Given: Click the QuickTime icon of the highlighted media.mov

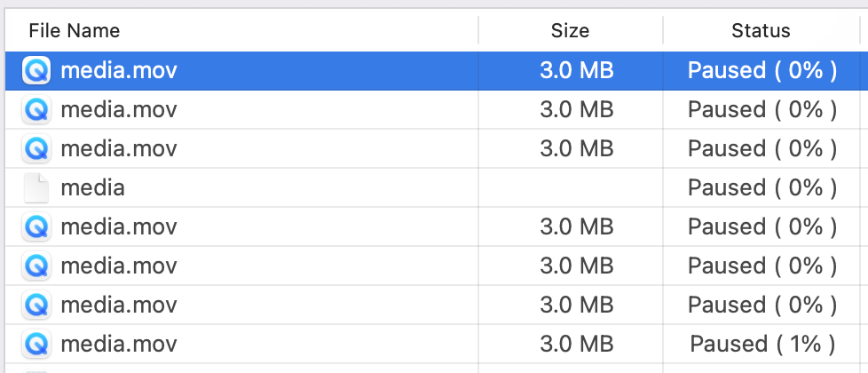Looking at the screenshot, I should coord(36,71).
